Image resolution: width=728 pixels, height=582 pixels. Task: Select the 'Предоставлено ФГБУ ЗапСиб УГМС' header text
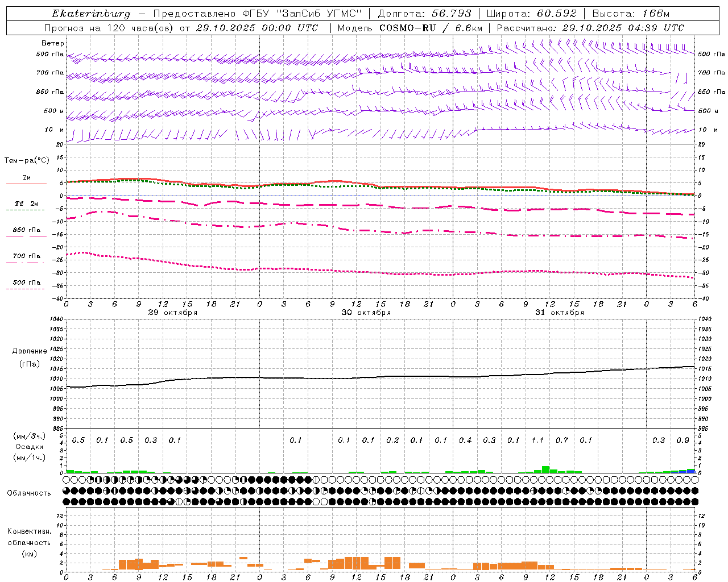tap(258, 14)
